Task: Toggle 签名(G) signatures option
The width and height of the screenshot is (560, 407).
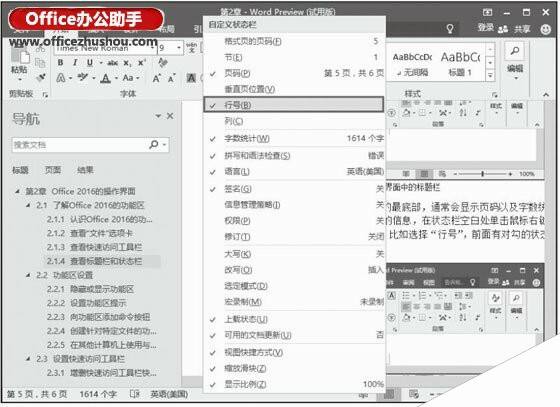Action: tap(295, 189)
